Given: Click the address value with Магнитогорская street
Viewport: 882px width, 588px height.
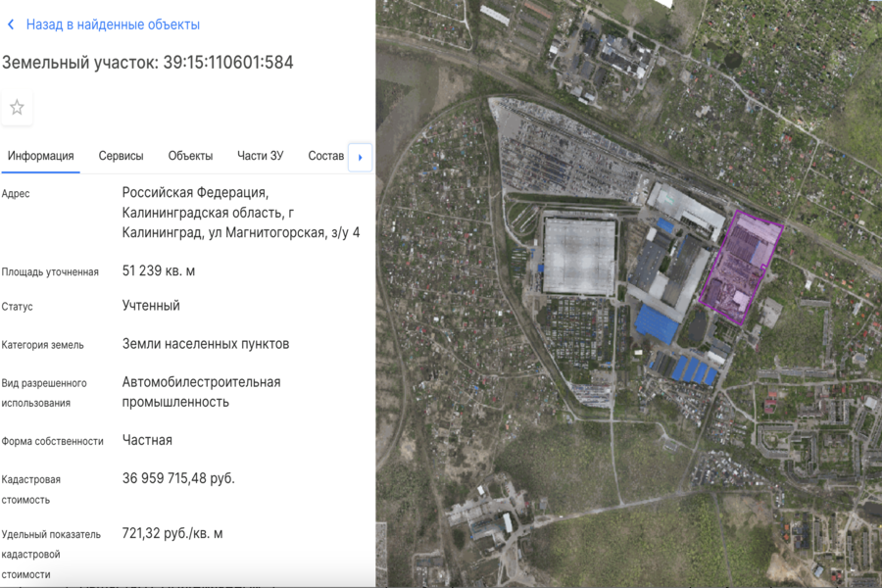Looking at the screenshot, I should point(240,213).
